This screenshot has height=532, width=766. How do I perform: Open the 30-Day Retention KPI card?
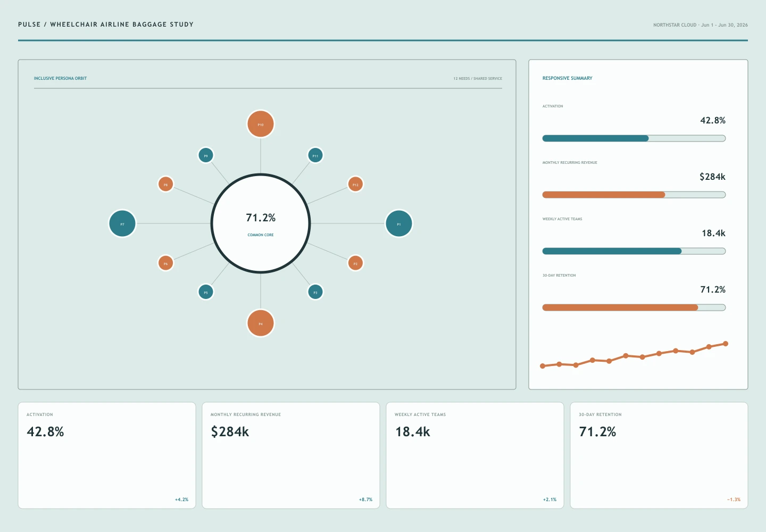tap(659, 455)
